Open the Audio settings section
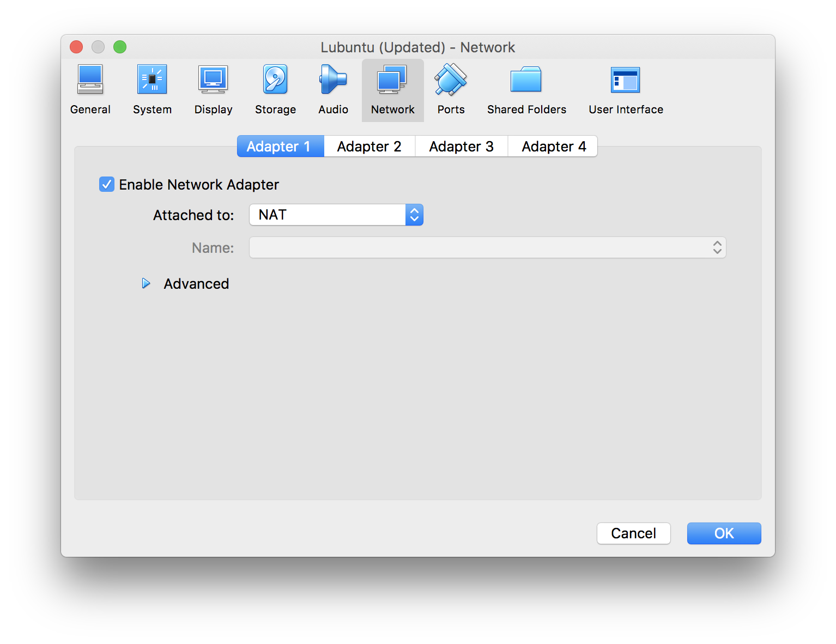Viewport: 836px width, 644px height. pyautogui.click(x=333, y=90)
